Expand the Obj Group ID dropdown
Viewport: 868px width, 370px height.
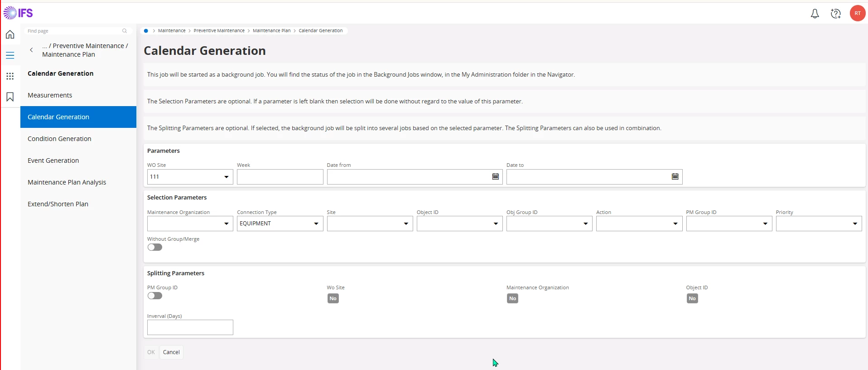585,224
